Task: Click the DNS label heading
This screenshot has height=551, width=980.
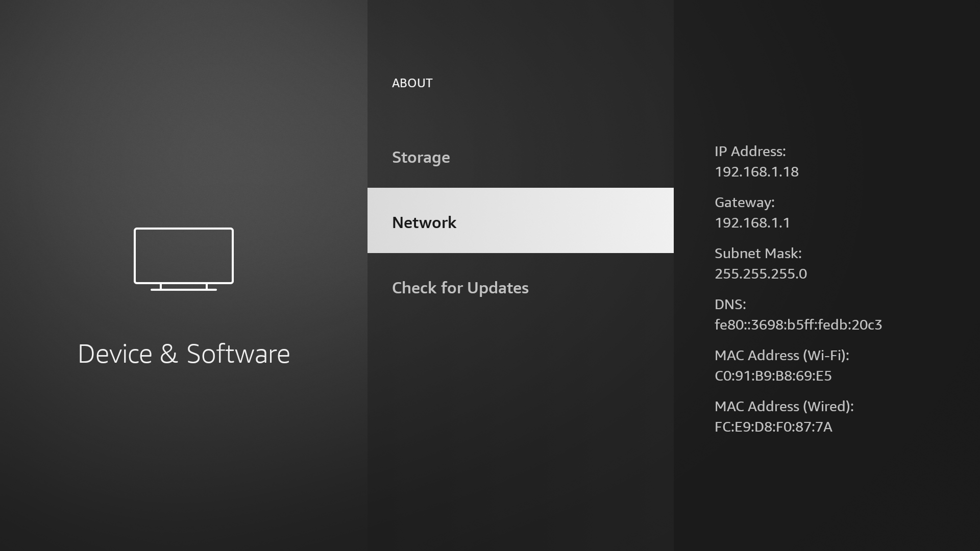Action: [x=730, y=304]
